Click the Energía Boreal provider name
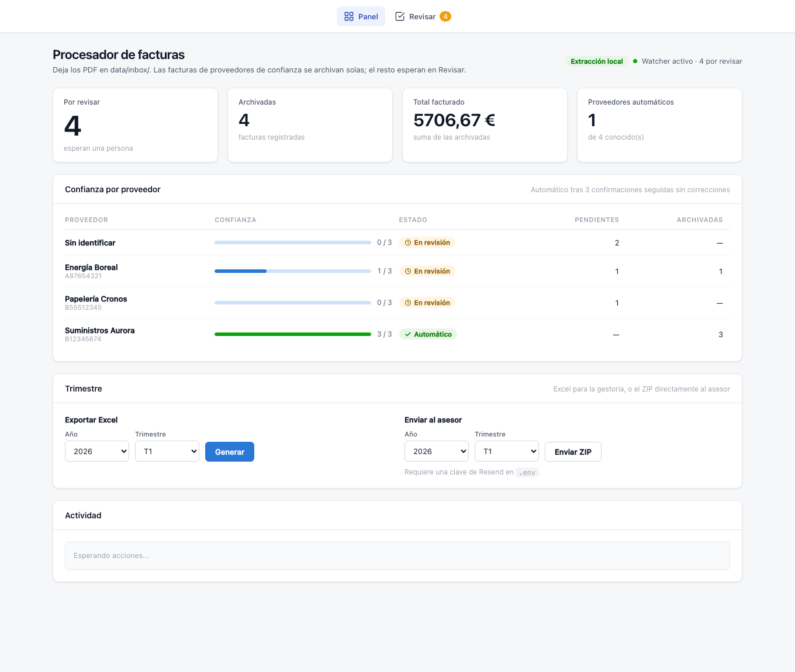795x672 pixels. pos(91,267)
